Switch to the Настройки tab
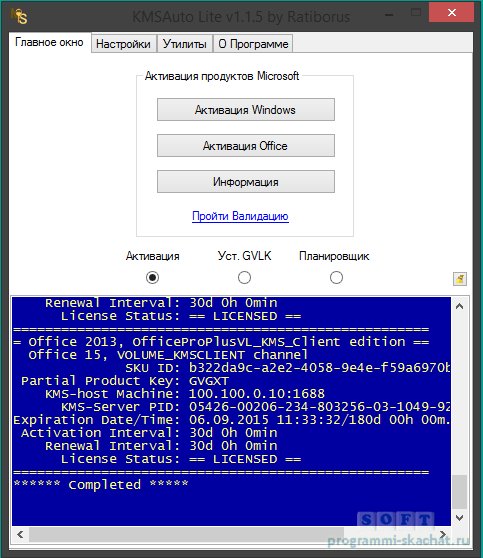 124,44
